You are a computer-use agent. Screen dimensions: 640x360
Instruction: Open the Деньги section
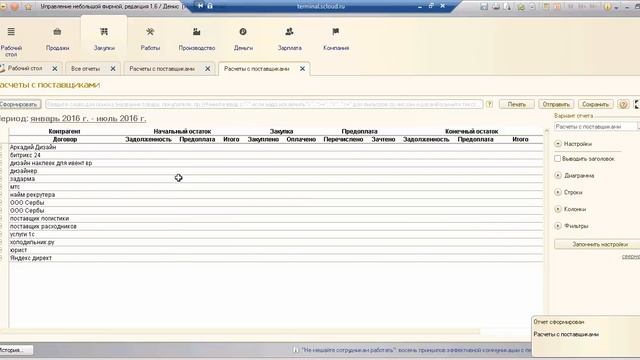tap(243, 40)
